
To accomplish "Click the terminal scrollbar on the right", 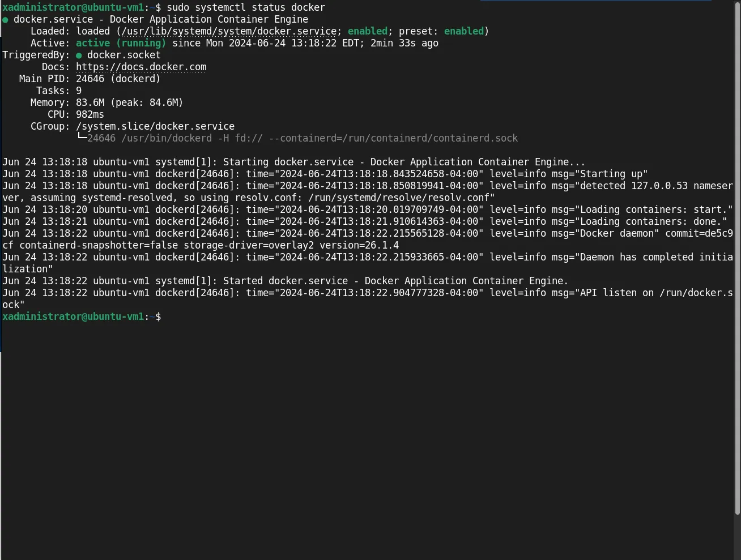I will point(737,257).
